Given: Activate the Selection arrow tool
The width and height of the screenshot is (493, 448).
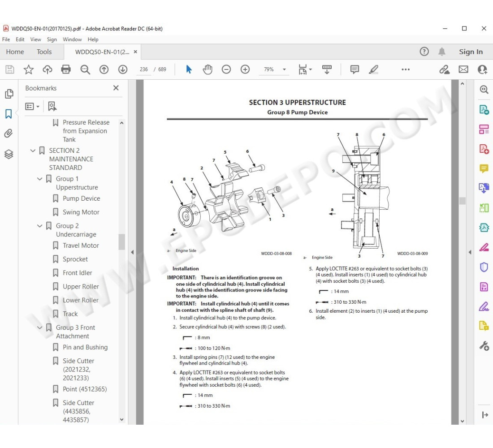Looking at the screenshot, I should [189, 69].
